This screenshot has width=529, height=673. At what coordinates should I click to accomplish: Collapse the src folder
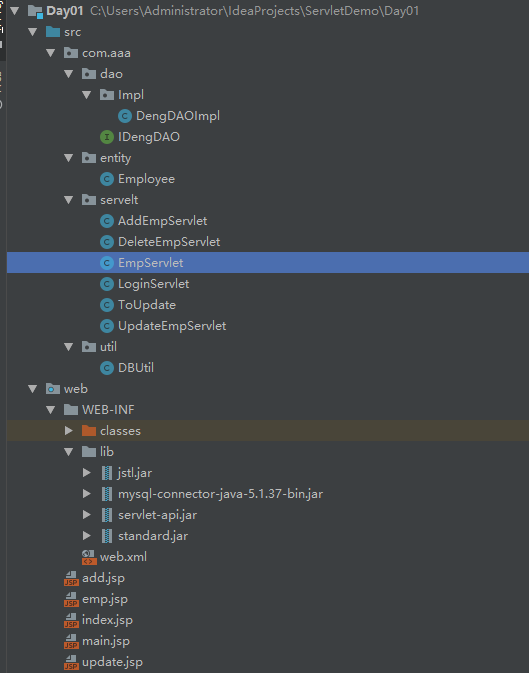tap(33, 32)
